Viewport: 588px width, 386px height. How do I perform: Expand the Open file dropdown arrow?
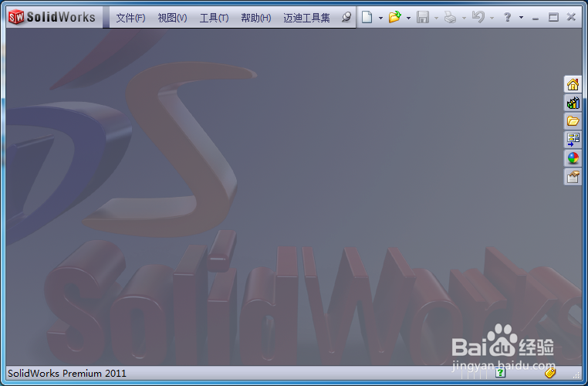408,18
